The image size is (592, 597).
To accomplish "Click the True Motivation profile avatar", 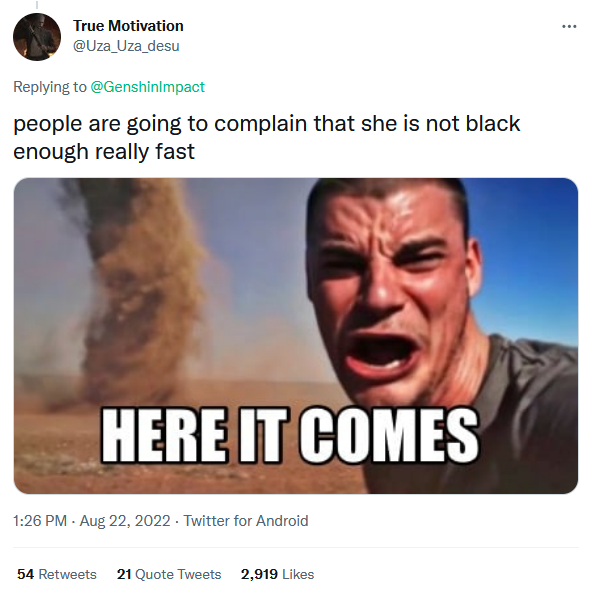I will point(37,37).
